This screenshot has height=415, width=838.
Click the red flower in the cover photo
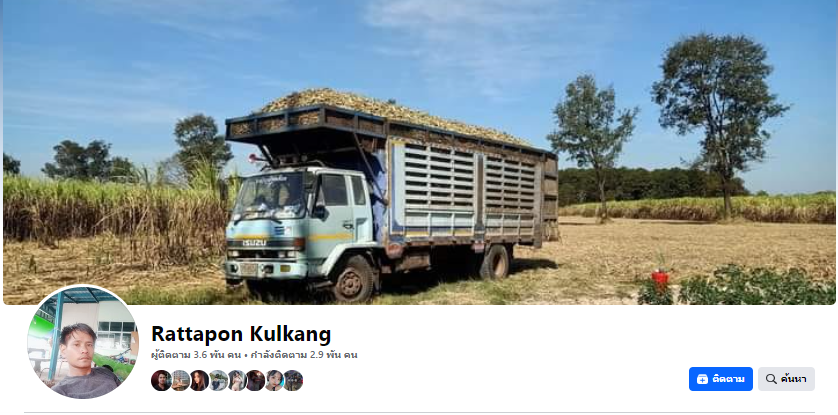[661, 279]
